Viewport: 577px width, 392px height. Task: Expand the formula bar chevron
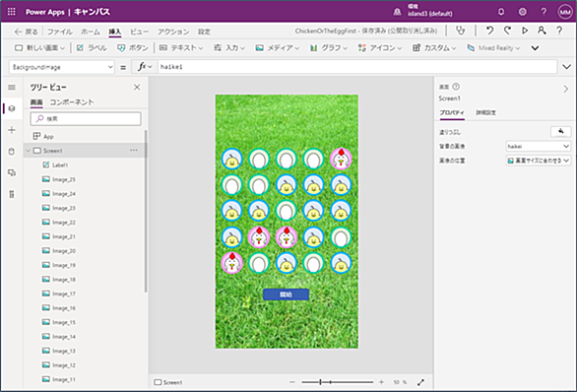coord(567,67)
